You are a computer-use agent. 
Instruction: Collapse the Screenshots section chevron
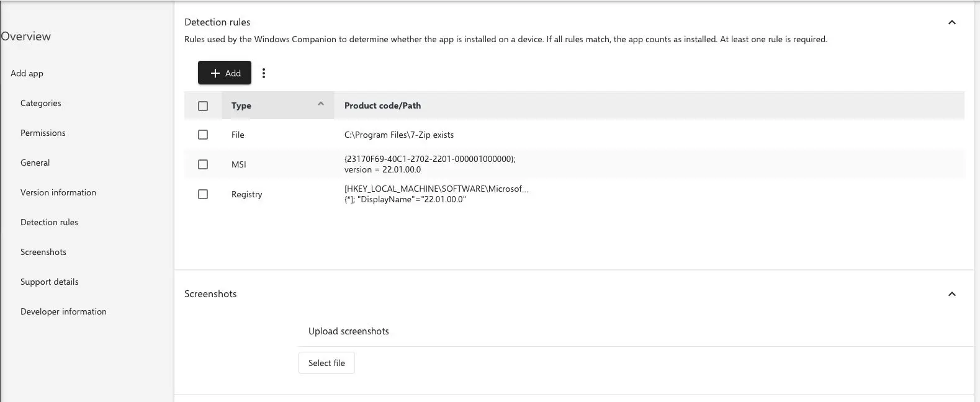pyautogui.click(x=952, y=294)
